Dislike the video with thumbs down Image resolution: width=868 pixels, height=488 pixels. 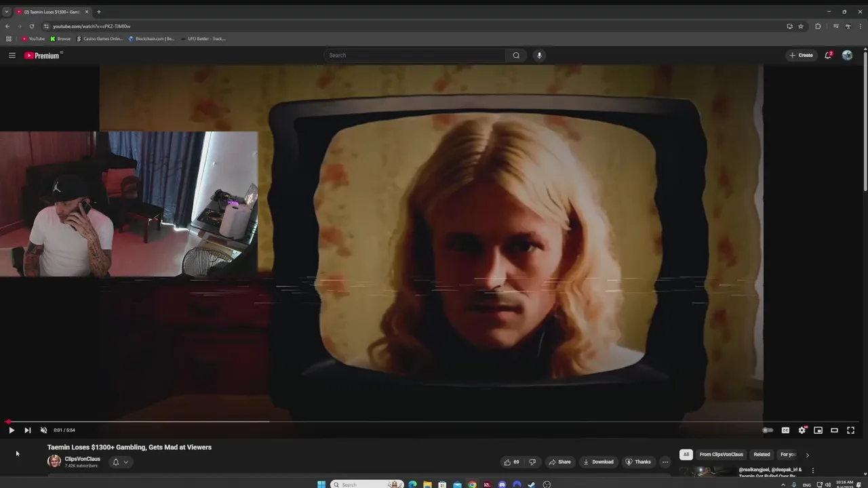[x=532, y=462]
